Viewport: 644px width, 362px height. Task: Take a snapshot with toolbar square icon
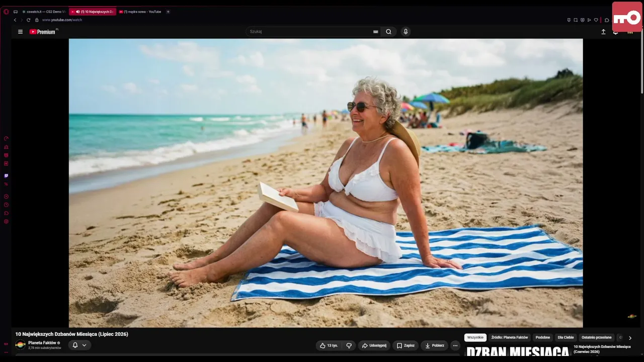(576, 20)
